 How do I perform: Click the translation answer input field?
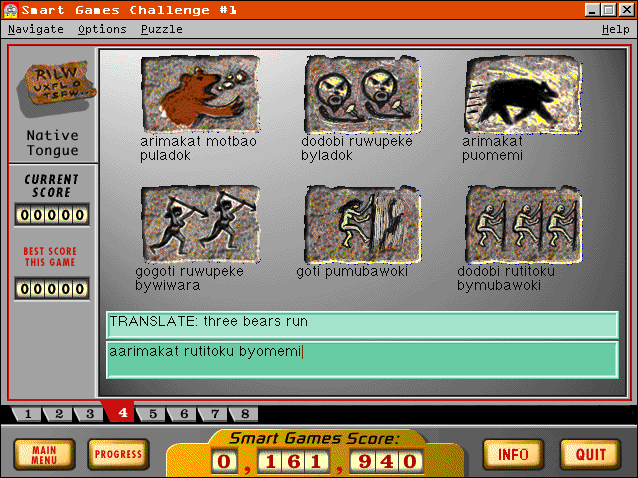click(x=362, y=359)
